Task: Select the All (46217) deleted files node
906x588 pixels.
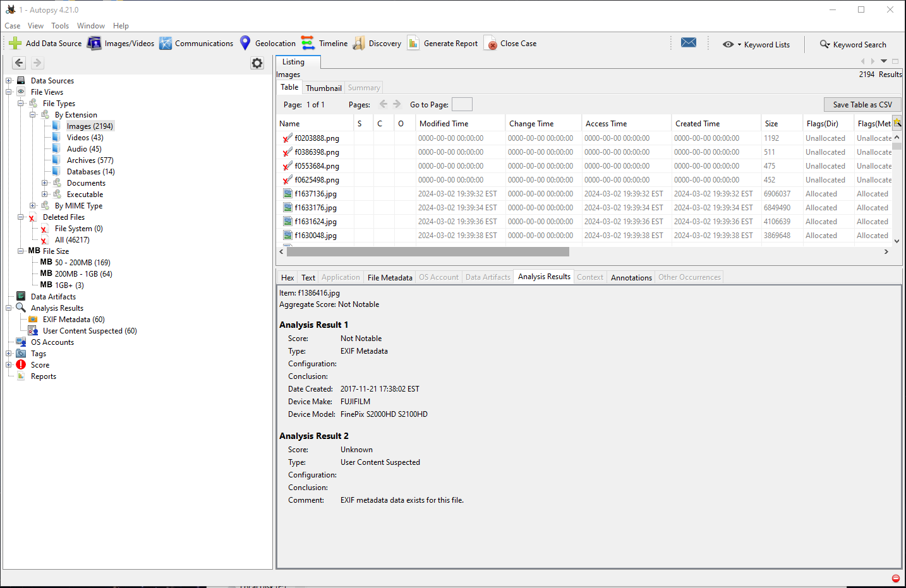Action: click(72, 239)
